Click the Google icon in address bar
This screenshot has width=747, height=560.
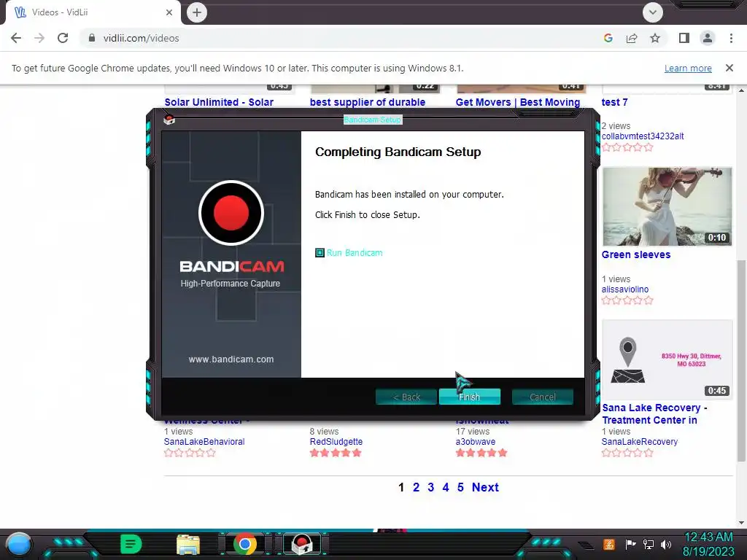pyautogui.click(x=608, y=38)
